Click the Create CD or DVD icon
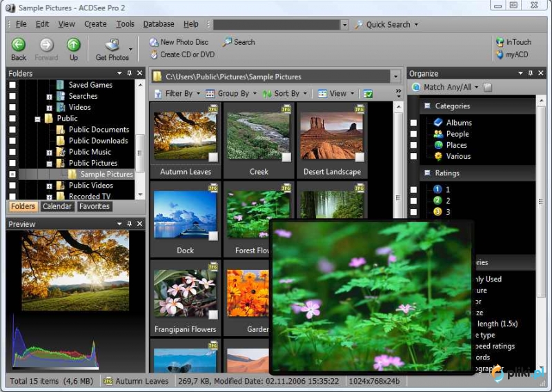This screenshot has height=392, width=552. (154, 55)
